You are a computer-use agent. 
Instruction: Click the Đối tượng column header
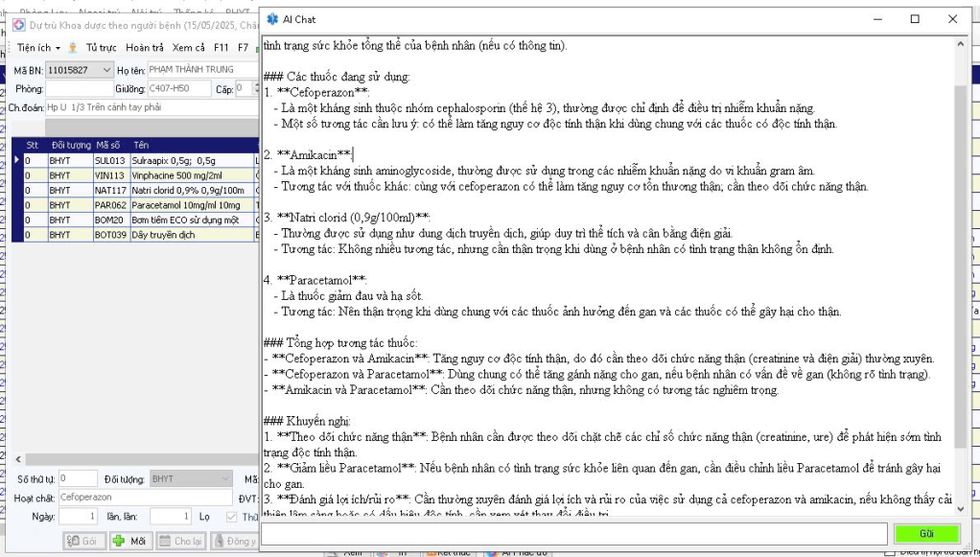[x=71, y=145]
